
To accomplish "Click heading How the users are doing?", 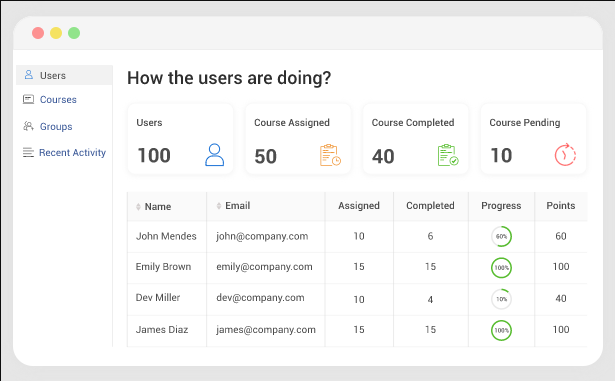I will pos(229,78).
